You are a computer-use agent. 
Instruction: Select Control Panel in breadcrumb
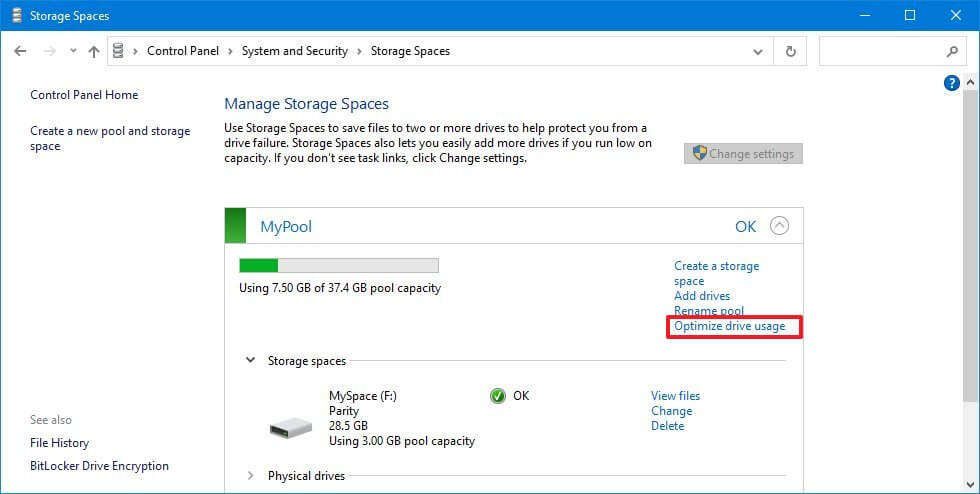click(182, 51)
